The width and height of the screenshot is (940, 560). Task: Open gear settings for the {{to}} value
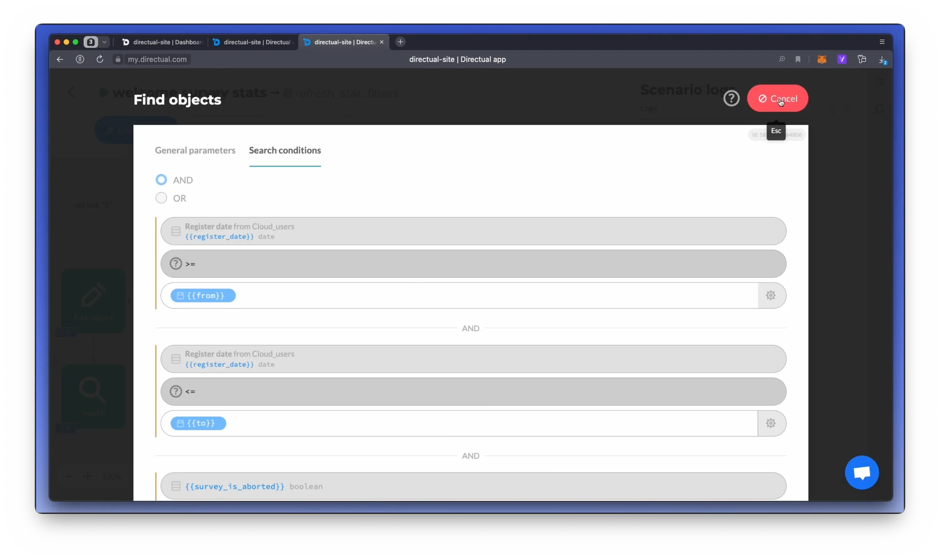(771, 423)
